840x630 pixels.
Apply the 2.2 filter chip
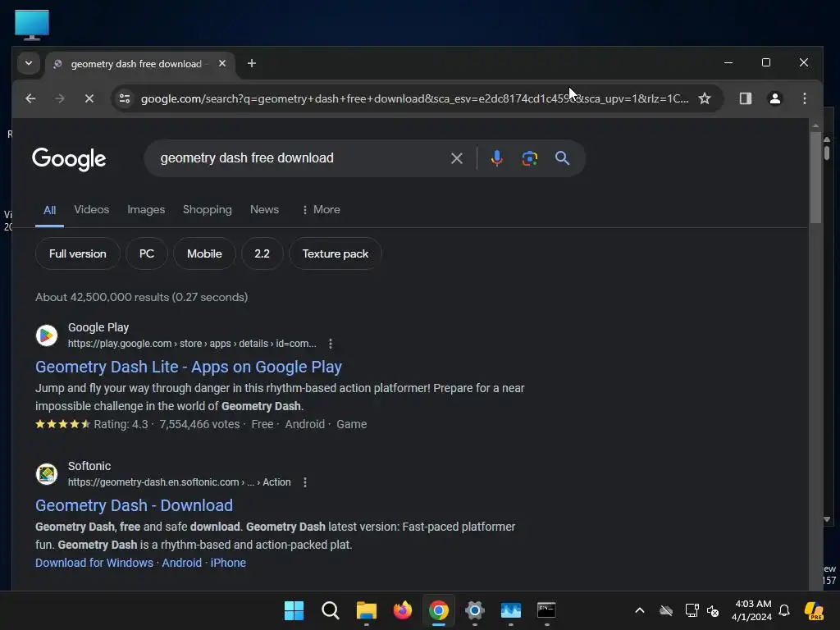pyautogui.click(x=262, y=254)
